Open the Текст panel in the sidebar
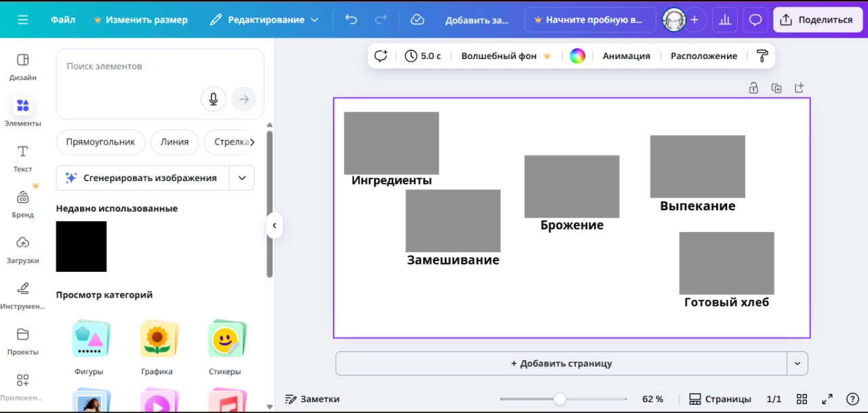 (22, 157)
